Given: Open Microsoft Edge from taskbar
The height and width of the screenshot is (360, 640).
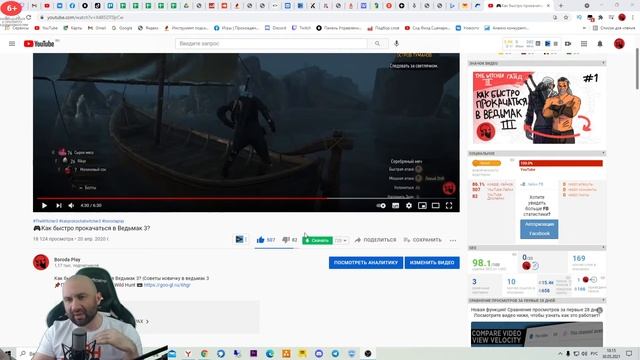Looking at the screenshot, I should click(x=270, y=353).
